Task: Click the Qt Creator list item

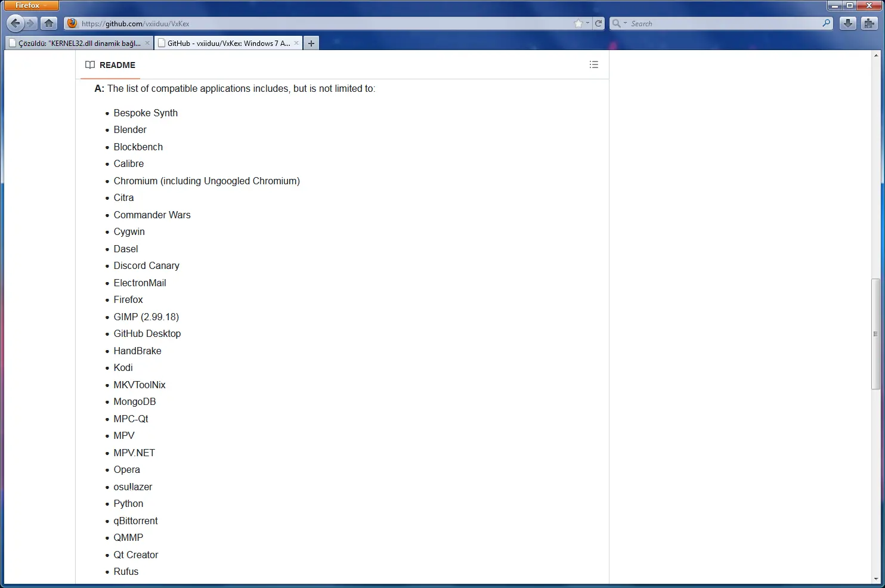Action: [136, 555]
